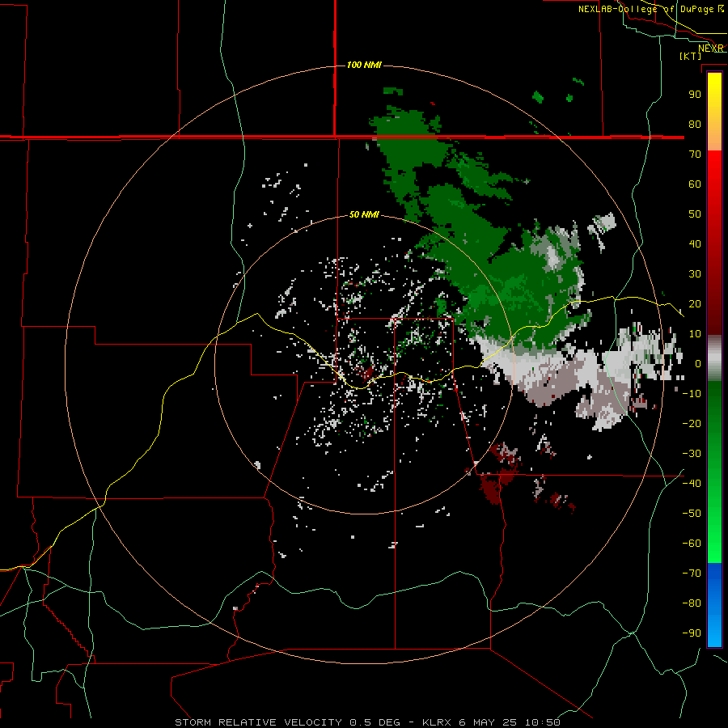Click the -60 value on velocity scale

tap(692, 544)
